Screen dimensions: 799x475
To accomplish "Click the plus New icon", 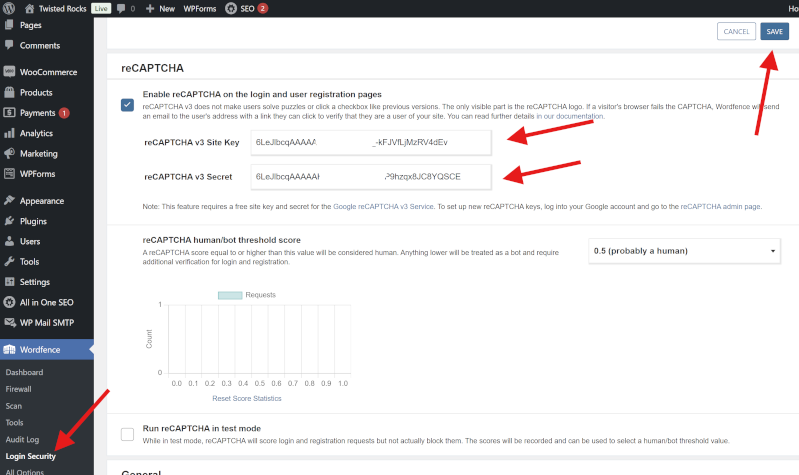I will point(150,9).
